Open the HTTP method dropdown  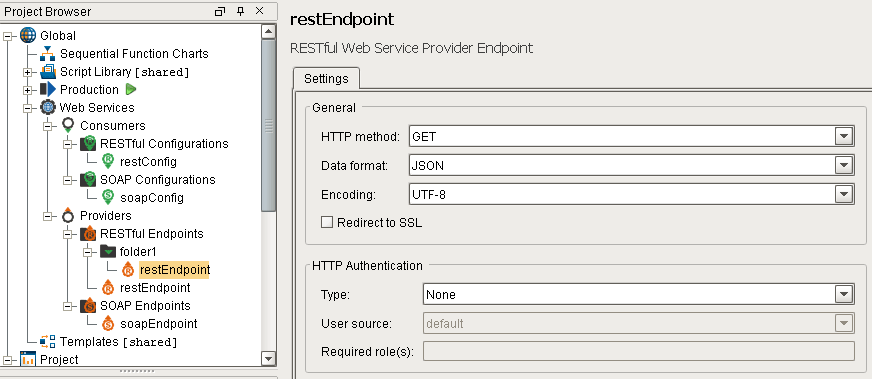844,136
